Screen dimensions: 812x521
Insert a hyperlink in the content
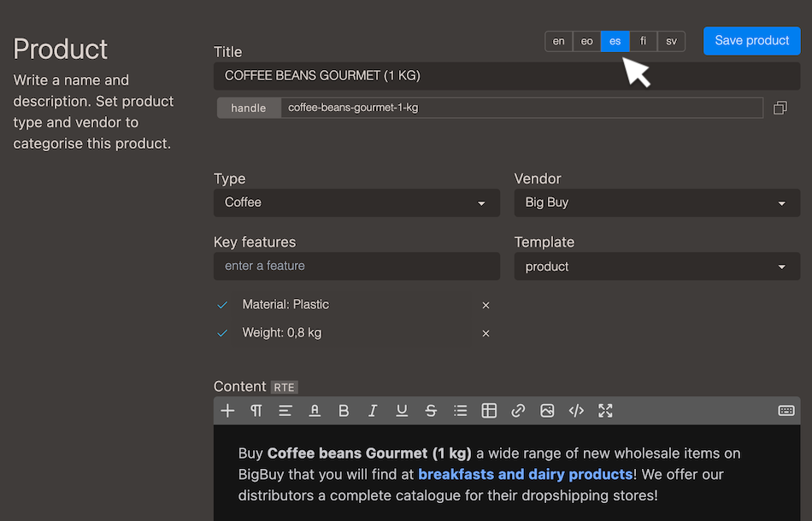pos(518,411)
